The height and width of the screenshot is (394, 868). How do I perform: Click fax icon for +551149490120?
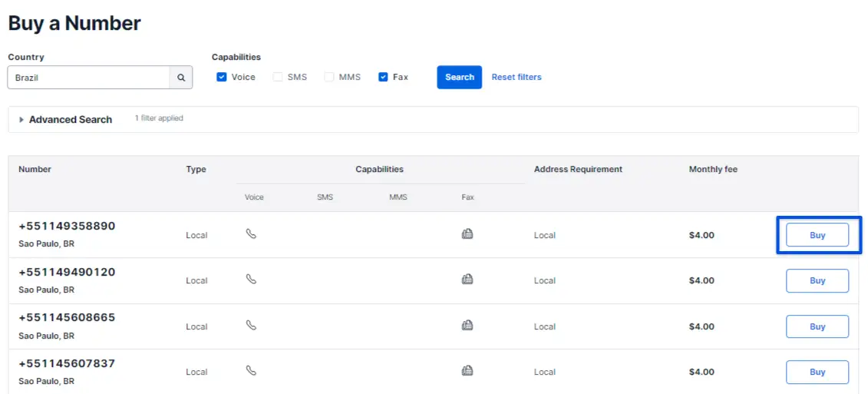pos(467,280)
